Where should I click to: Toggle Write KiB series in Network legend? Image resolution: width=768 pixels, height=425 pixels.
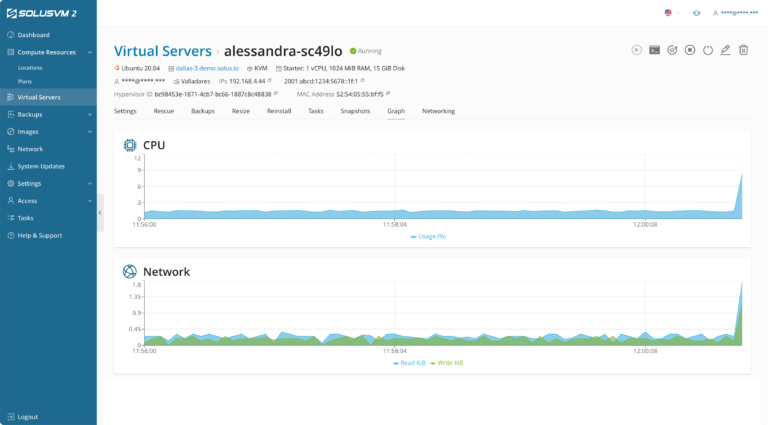[447, 363]
